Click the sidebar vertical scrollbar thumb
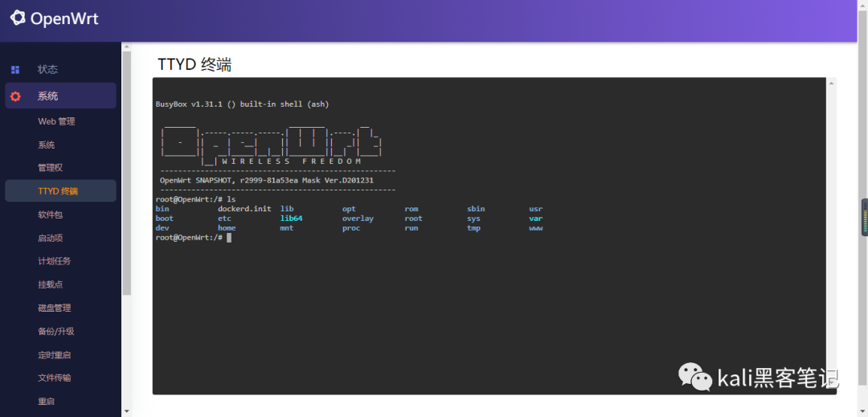This screenshot has width=868, height=417. (x=127, y=173)
